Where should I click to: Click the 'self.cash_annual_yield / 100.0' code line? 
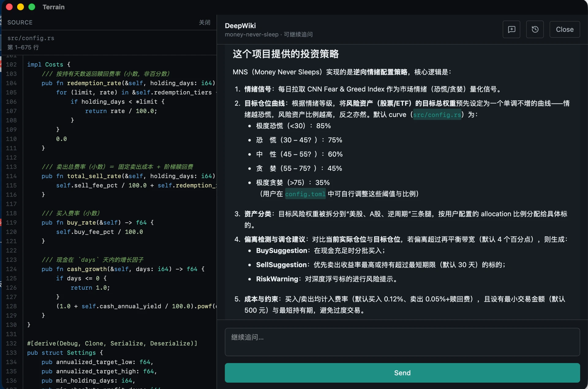(x=136, y=306)
